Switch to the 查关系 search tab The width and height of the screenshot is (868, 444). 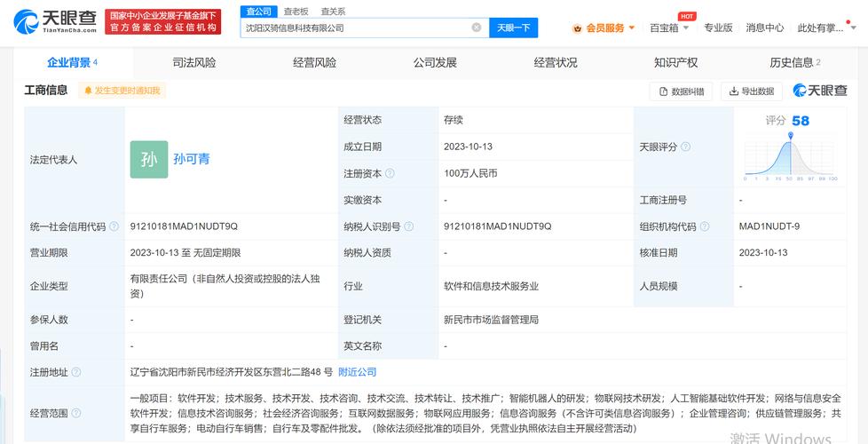333,11
